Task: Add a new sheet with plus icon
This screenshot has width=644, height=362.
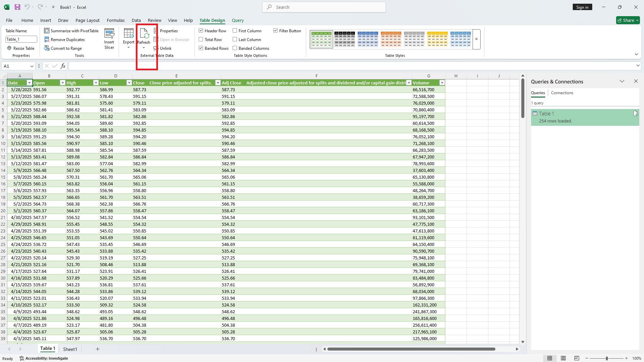Action: (x=97, y=349)
